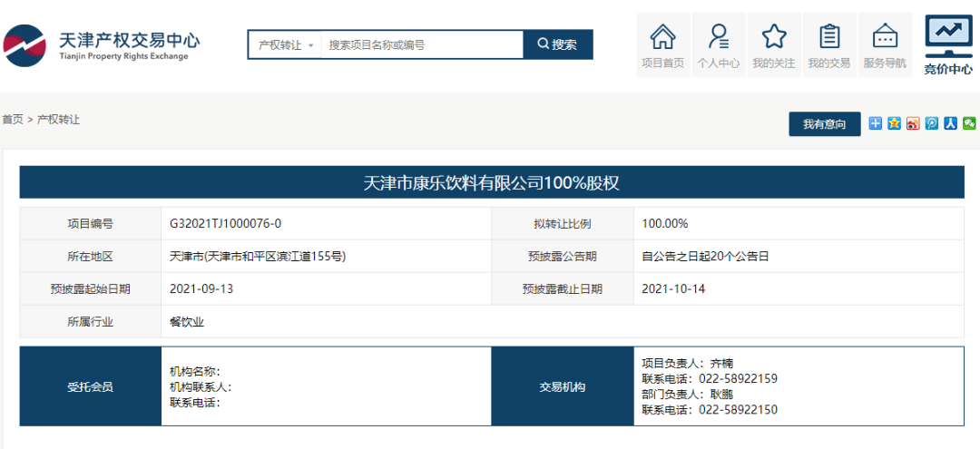Click 自公告之日起20个公告日 text
The image size is (980, 449).
point(705,256)
